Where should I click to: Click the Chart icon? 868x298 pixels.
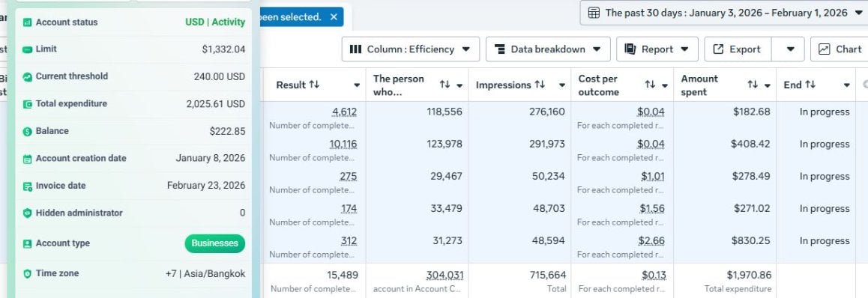(x=825, y=49)
